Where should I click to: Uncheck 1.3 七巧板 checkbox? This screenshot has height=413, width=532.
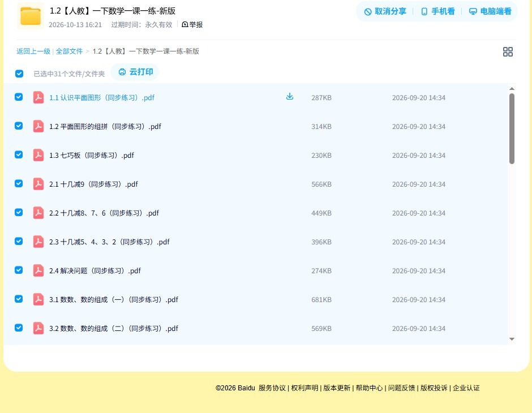(19, 154)
